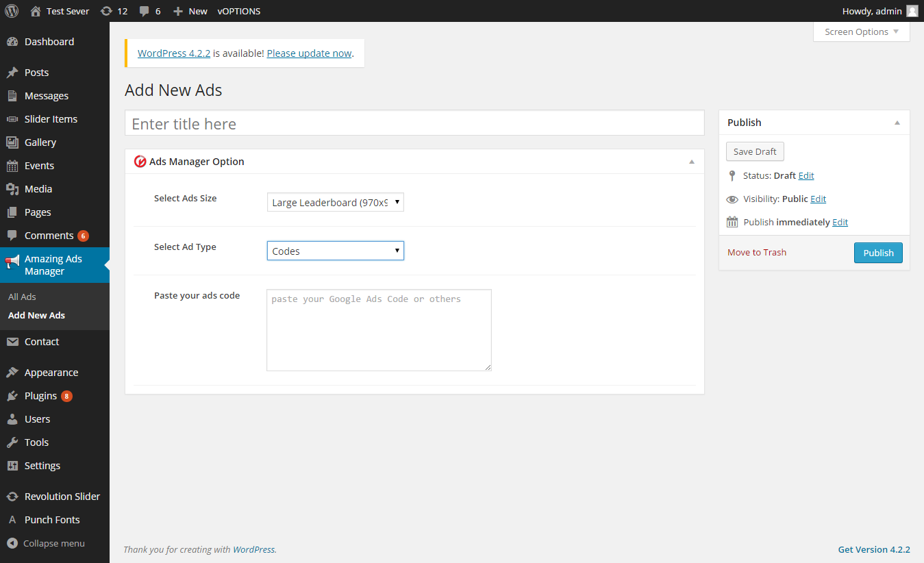Collapse the Ads Manager Option box
The image size is (924, 563).
pyautogui.click(x=691, y=162)
